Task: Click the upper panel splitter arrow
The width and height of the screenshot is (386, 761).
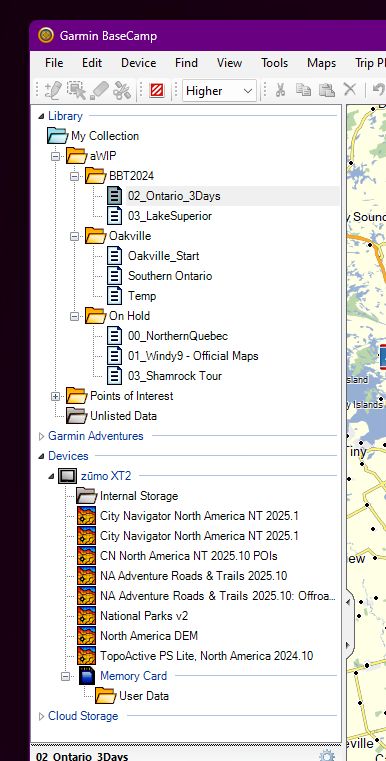Action: [x=348, y=602]
